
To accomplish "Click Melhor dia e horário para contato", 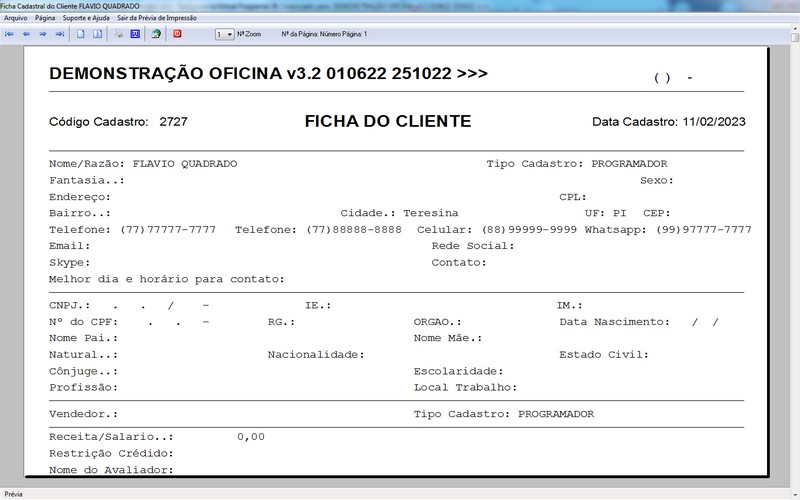I will [167, 279].
